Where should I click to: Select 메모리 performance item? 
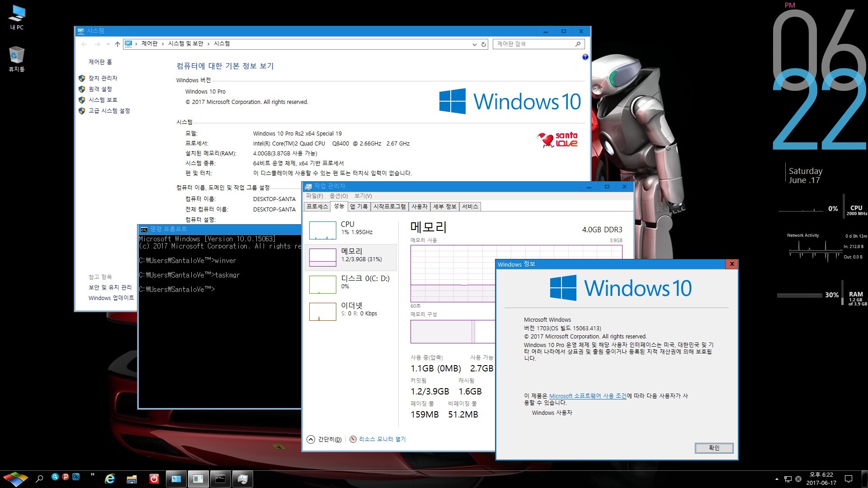click(x=351, y=258)
